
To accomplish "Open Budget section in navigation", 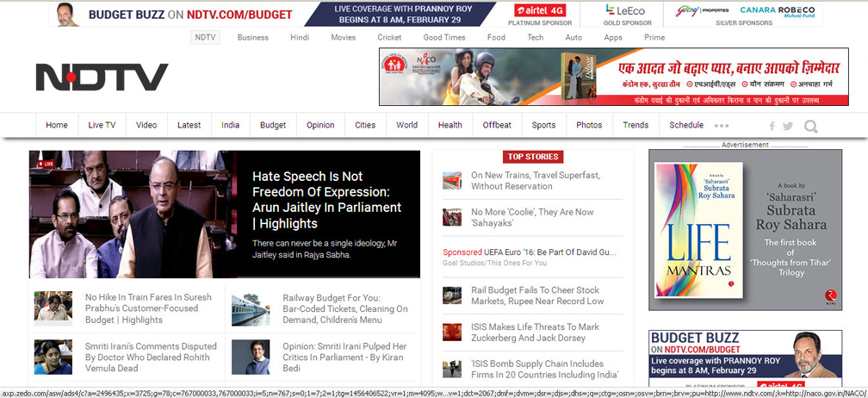I will point(273,125).
